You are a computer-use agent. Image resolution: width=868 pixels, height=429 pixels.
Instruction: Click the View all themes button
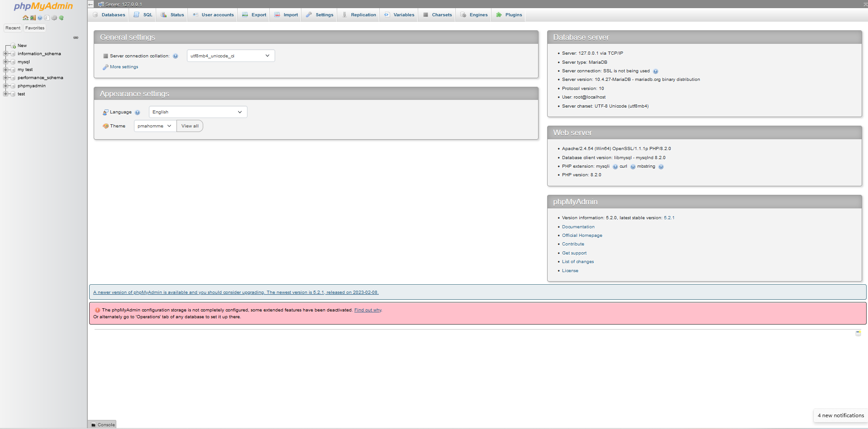190,126
